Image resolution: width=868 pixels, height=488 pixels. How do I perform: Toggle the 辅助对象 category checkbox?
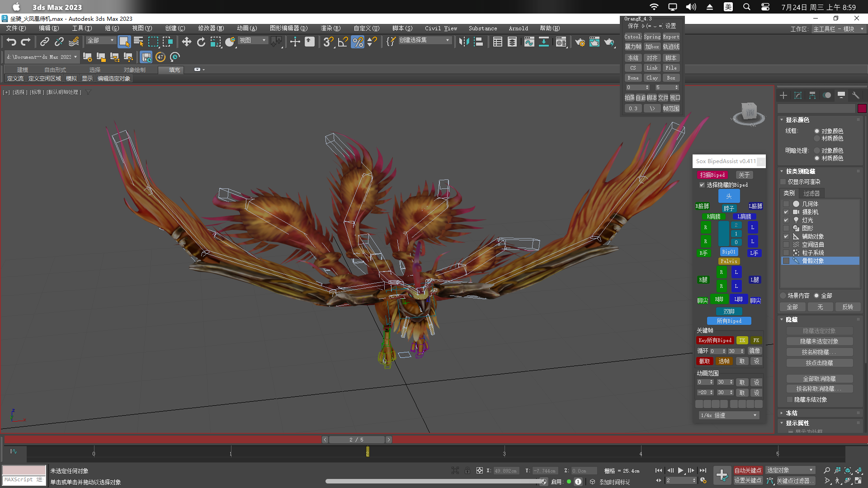[x=786, y=236]
